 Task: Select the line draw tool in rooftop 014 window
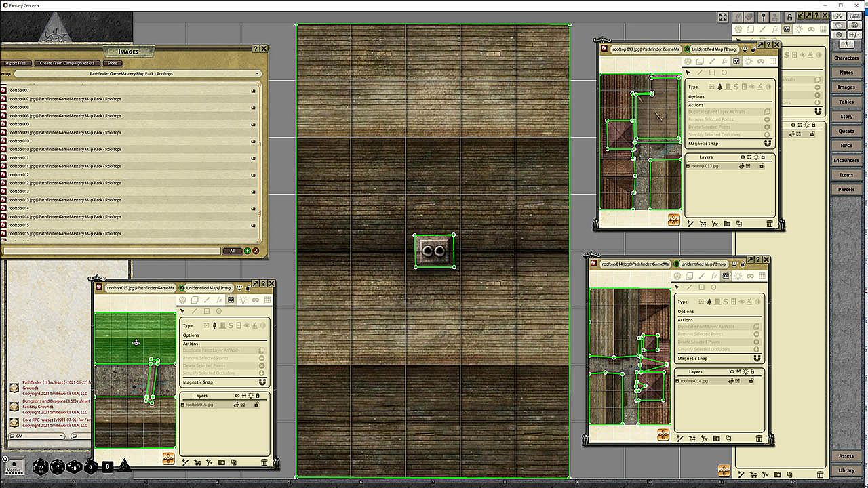(x=689, y=287)
